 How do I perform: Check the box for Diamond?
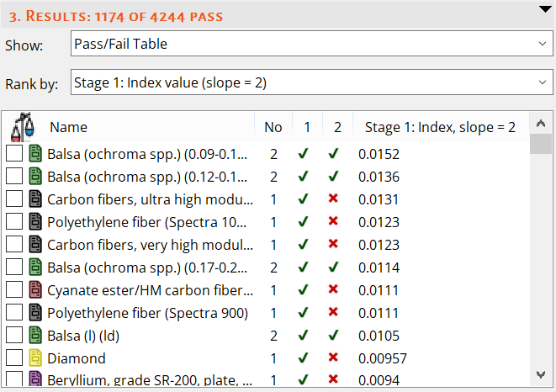tap(14, 358)
